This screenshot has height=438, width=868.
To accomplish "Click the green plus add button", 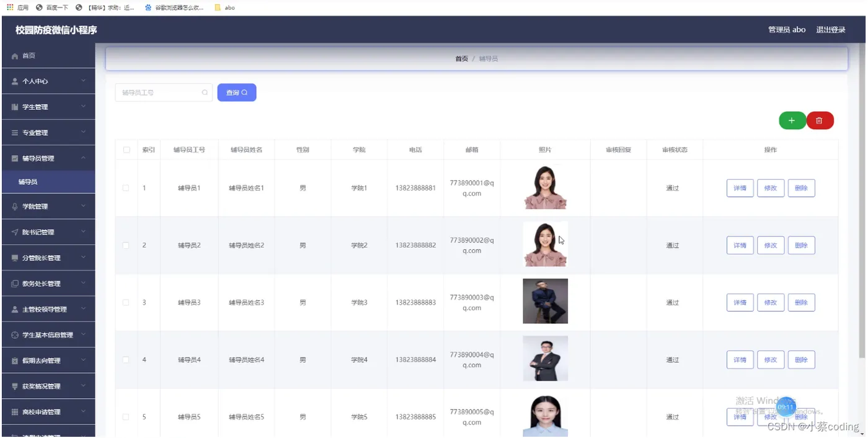I will (792, 120).
